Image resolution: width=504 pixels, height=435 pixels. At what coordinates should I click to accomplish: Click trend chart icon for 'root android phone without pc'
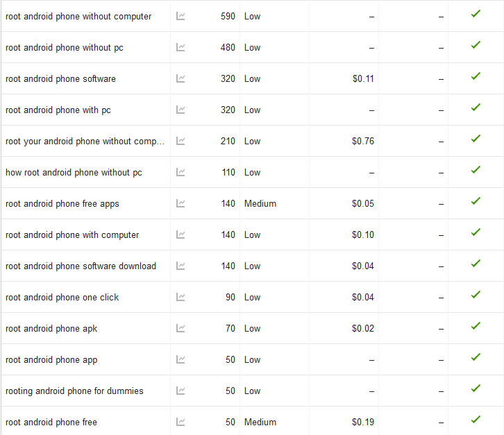click(180, 47)
